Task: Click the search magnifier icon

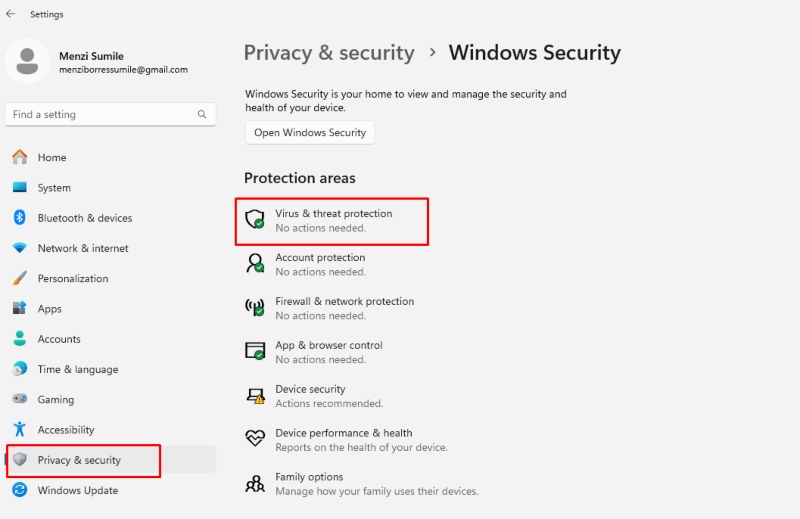Action: click(202, 114)
